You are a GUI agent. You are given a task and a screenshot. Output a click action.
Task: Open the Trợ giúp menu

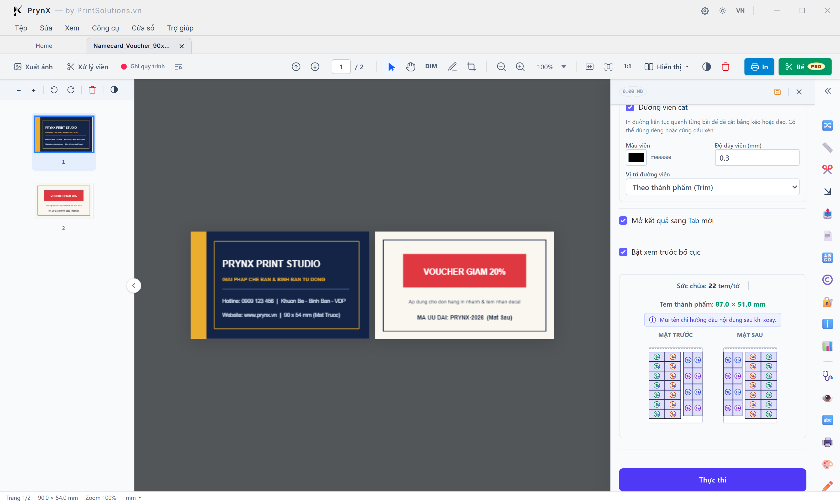click(x=180, y=28)
